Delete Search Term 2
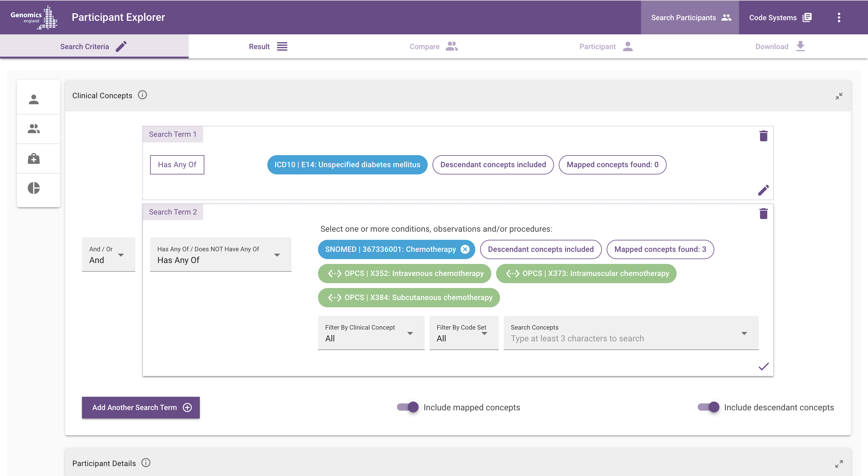The image size is (868, 476). tap(763, 213)
